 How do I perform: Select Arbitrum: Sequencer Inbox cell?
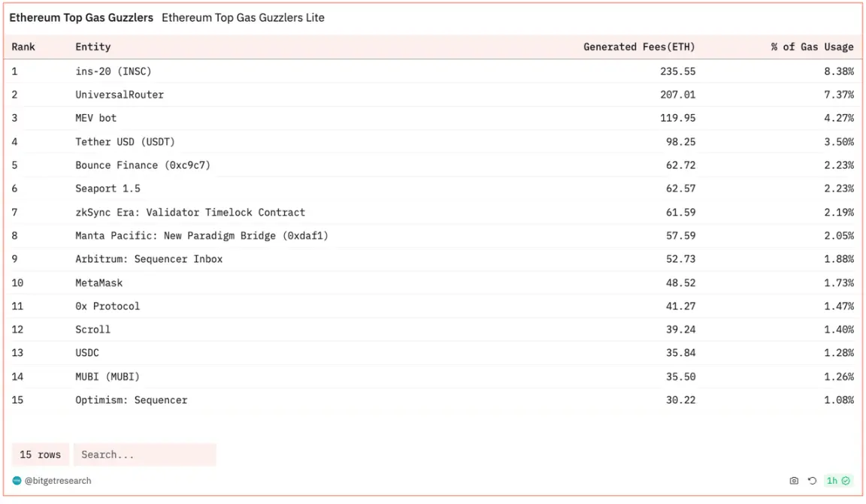(x=149, y=259)
